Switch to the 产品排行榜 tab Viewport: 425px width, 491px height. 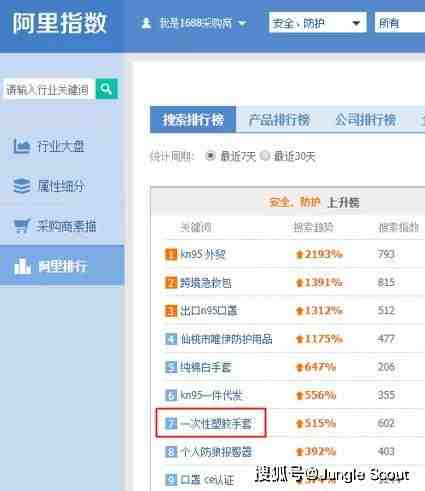point(279,119)
